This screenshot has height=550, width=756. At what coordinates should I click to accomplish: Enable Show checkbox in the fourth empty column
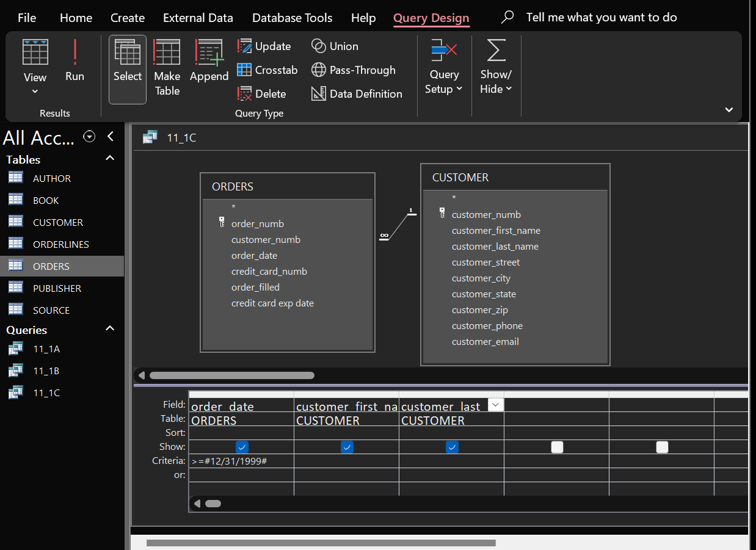tap(557, 447)
